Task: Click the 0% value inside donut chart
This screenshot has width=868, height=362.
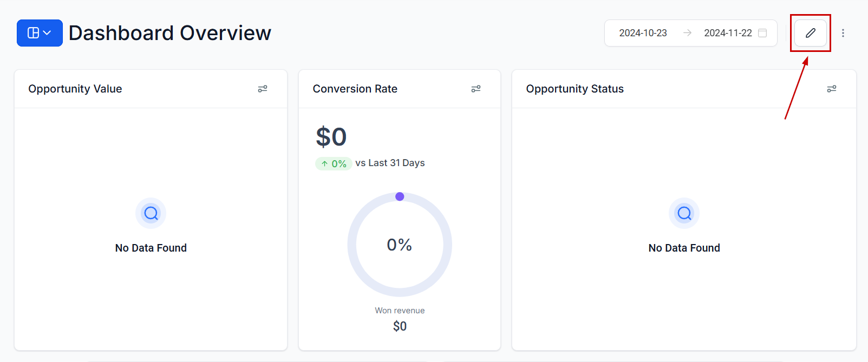Action: pos(400,245)
